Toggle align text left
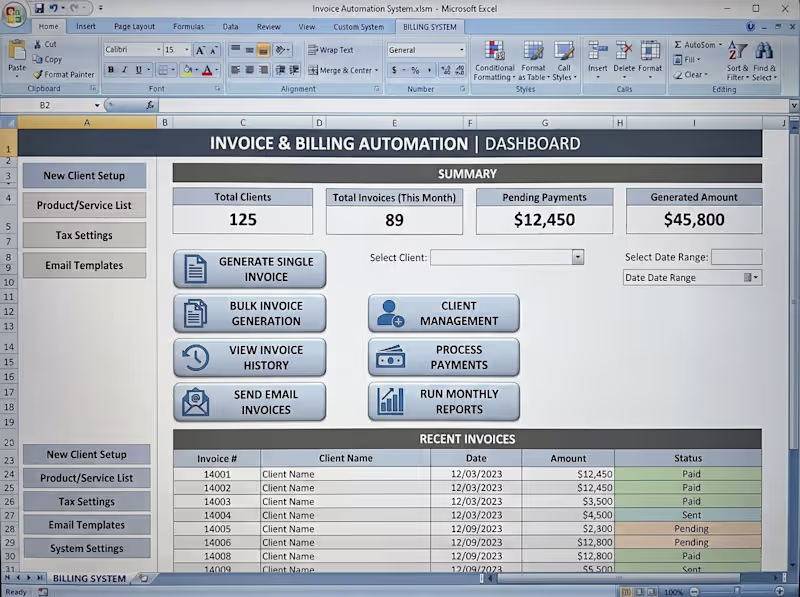Screen dimensions: 800x597 coord(235,70)
